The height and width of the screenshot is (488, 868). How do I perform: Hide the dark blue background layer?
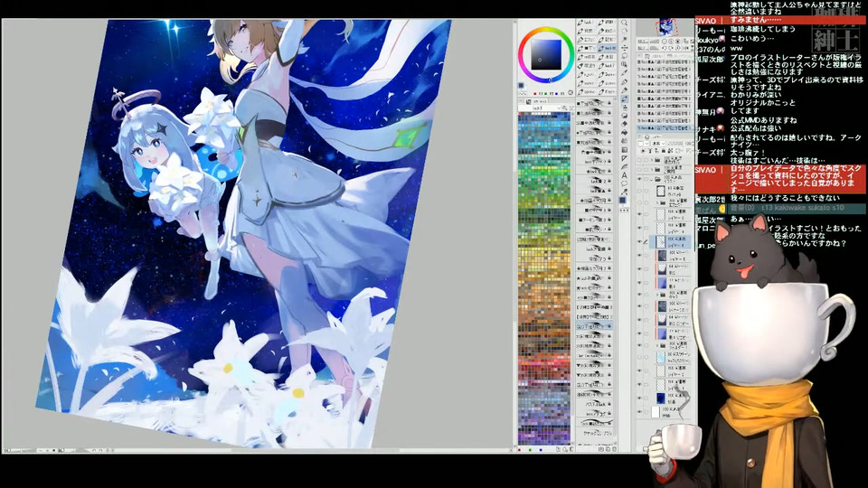click(x=639, y=398)
